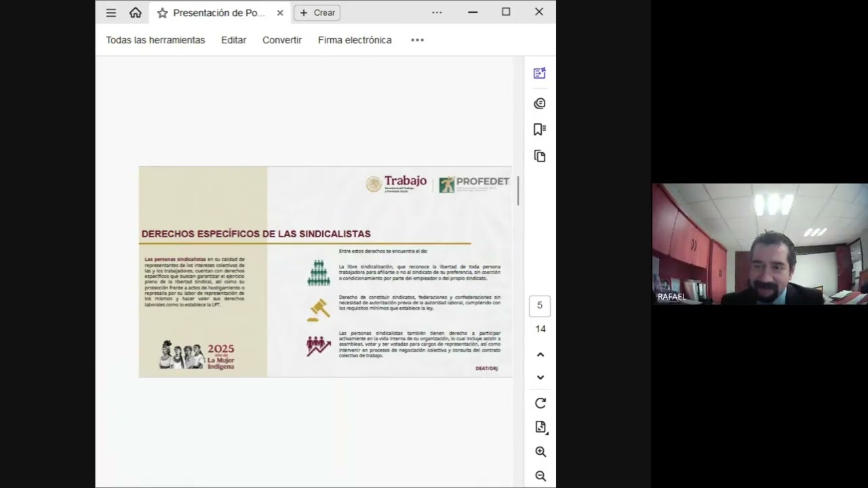Open the page thumbnails panel icon
The width and height of the screenshot is (868, 488).
click(540, 156)
